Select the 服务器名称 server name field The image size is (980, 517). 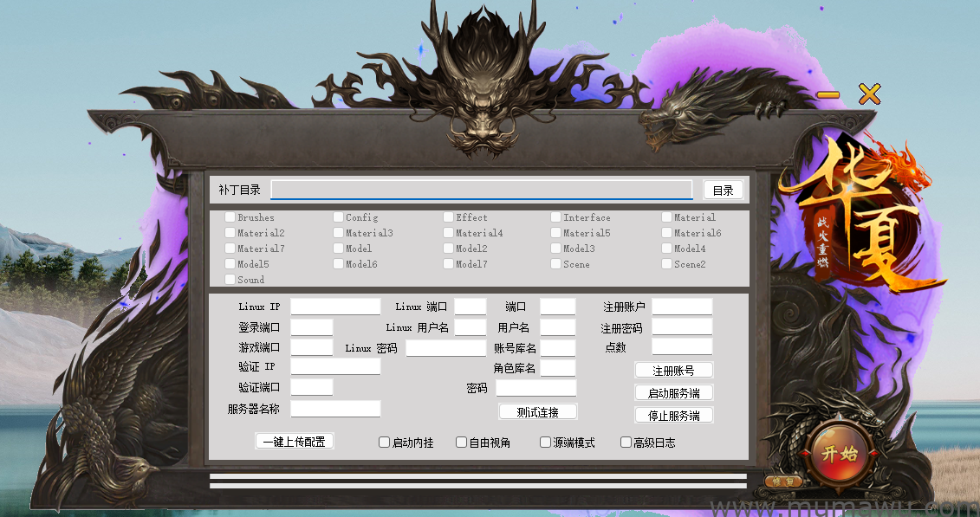pos(335,409)
